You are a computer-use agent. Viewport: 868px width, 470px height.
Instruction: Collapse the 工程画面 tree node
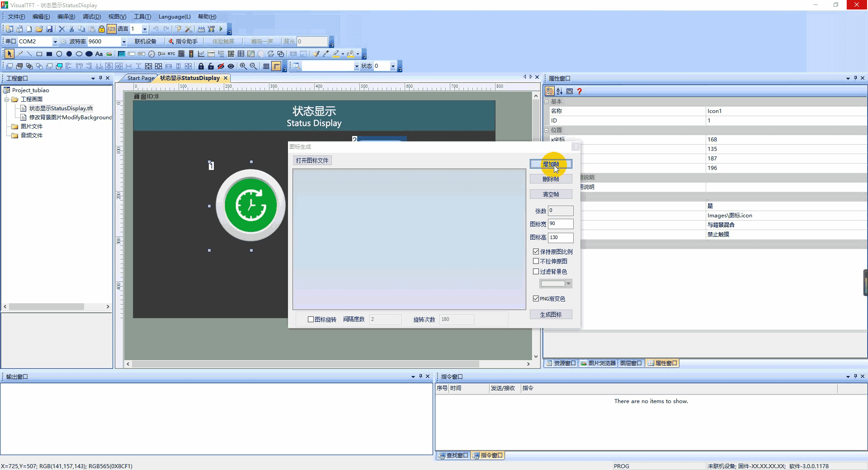click(7, 99)
